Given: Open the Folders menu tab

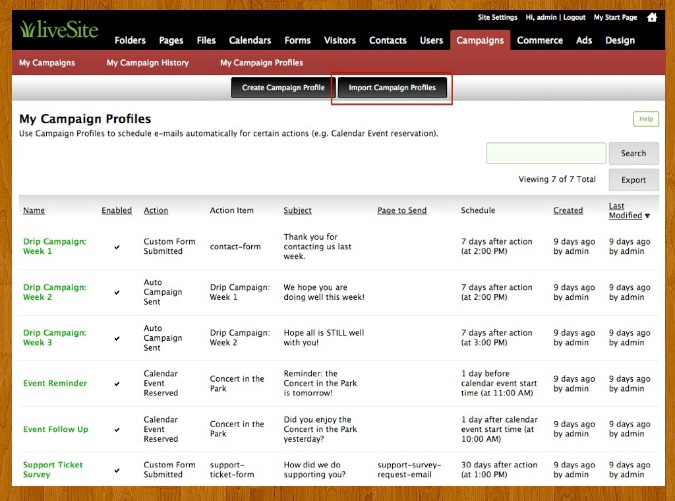Looking at the screenshot, I should [x=130, y=40].
